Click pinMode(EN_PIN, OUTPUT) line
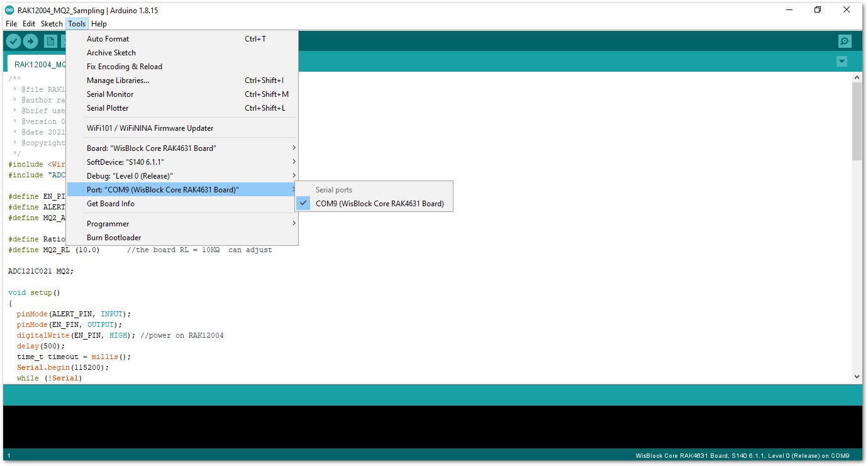The height and width of the screenshot is (466, 868). click(70, 325)
